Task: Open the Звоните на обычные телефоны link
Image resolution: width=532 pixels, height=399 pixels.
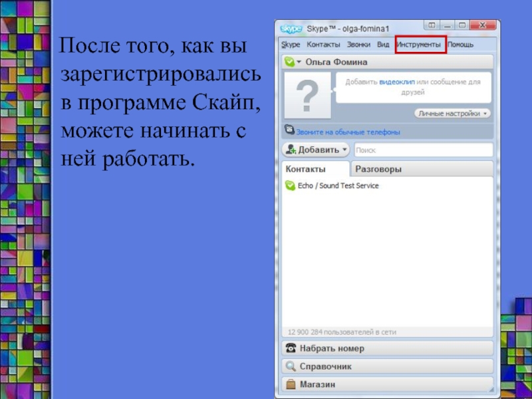Action: point(348,132)
